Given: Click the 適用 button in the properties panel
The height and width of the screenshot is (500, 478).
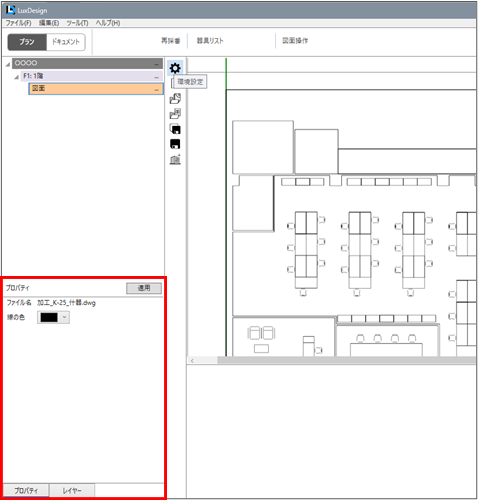Looking at the screenshot, I should click(144, 288).
